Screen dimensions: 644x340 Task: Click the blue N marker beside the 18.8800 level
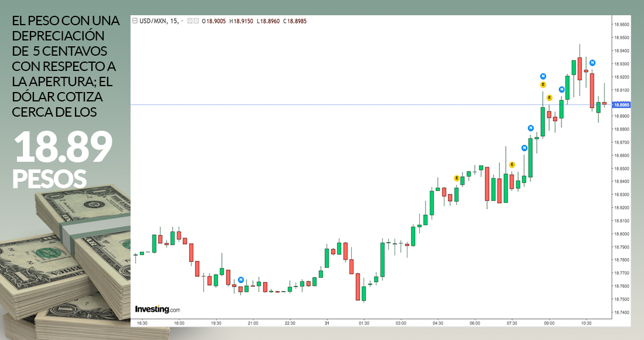tap(530, 128)
